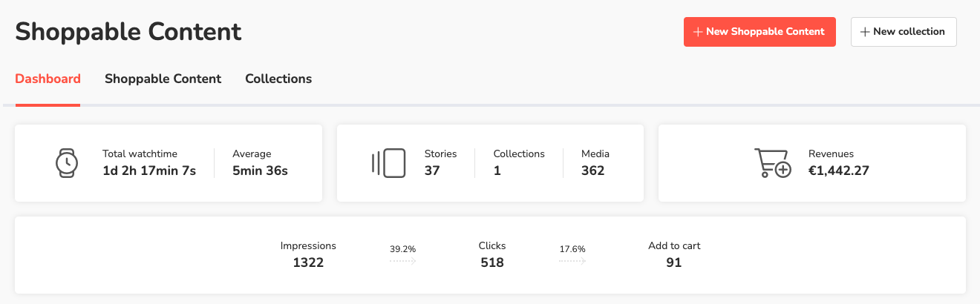Select the Stories count 37

[432, 171]
